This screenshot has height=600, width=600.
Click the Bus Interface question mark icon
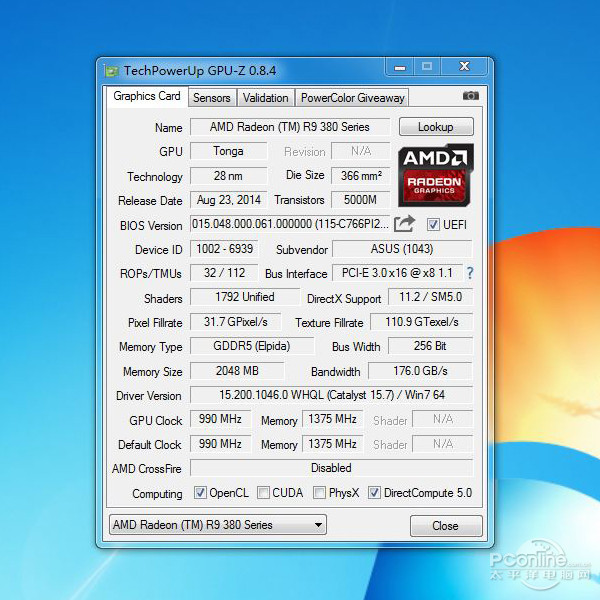click(x=470, y=273)
